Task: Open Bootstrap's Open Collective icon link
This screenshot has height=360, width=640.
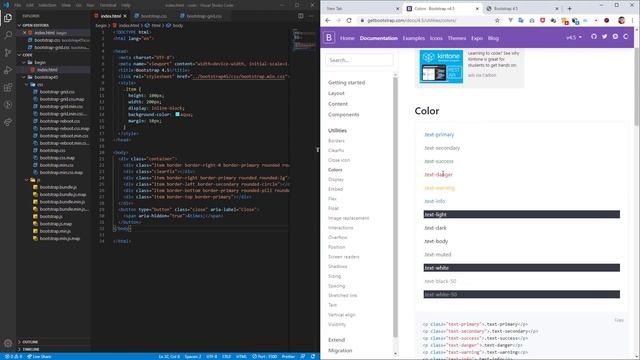Action: click(626, 37)
